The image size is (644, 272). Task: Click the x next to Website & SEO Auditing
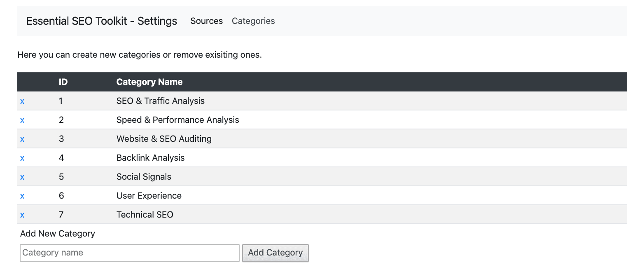tap(22, 138)
